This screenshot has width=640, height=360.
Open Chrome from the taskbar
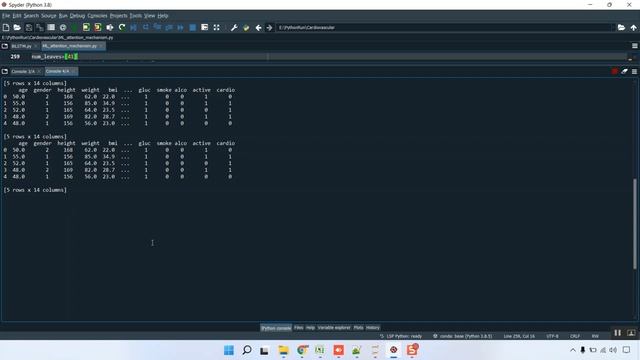click(x=302, y=350)
